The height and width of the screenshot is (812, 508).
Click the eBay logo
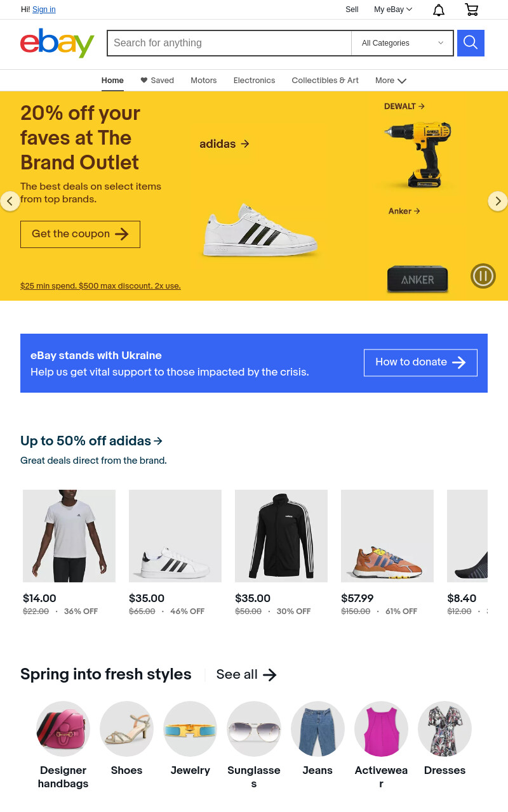(57, 43)
